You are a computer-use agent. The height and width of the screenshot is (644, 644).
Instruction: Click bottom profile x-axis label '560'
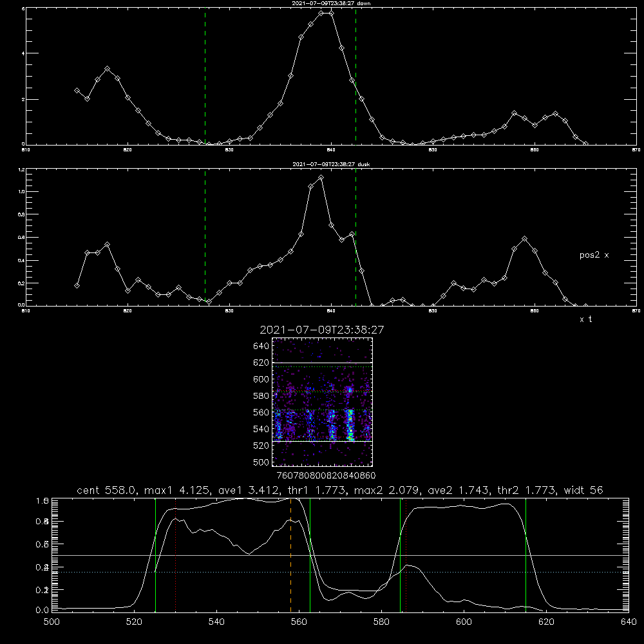[x=299, y=622]
